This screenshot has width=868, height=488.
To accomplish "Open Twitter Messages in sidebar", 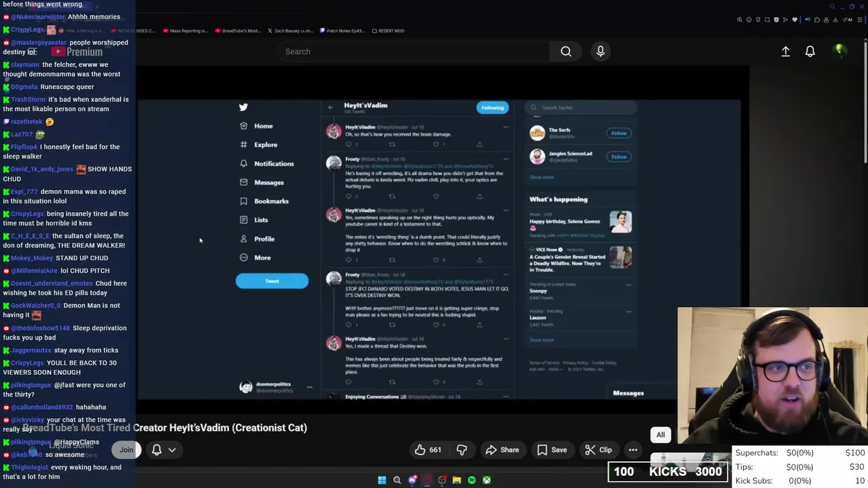I will pyautogui.click(x=262, y=182).
